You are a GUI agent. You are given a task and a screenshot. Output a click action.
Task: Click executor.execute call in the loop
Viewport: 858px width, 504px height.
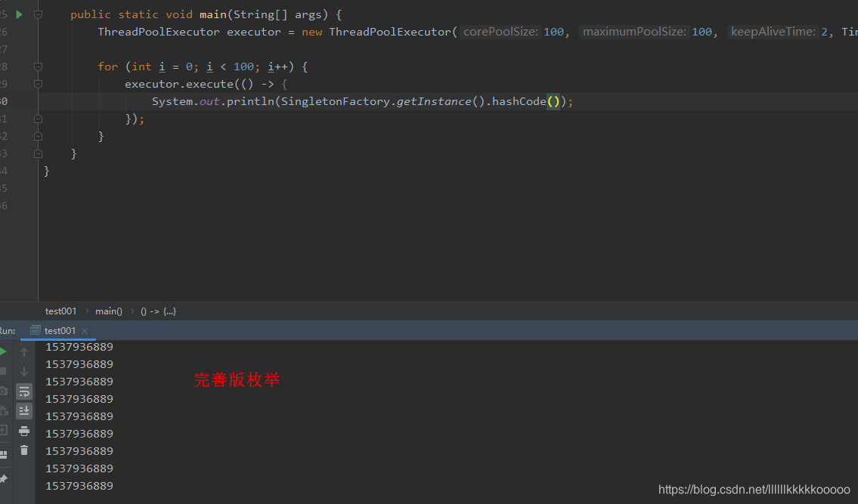pos(179,85)
